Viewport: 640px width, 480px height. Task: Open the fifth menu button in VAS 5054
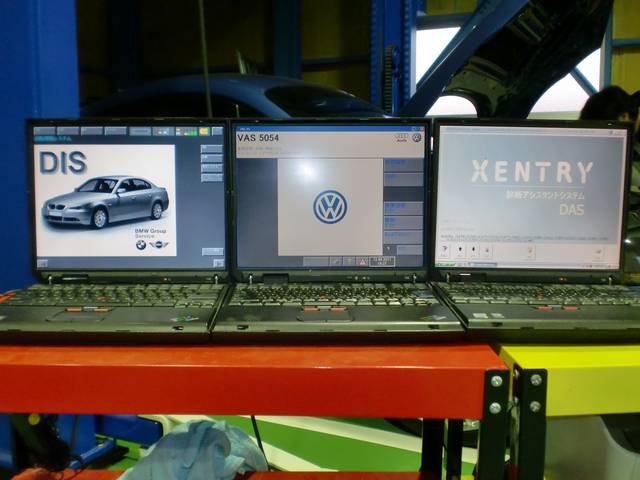tap(404, 222)
